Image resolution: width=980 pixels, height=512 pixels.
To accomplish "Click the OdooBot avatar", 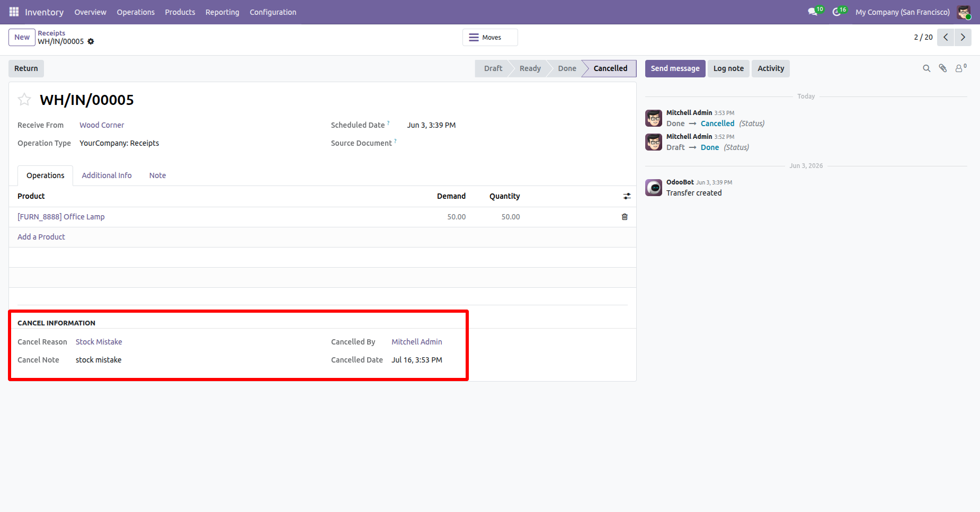I will (x=654, y=188).
